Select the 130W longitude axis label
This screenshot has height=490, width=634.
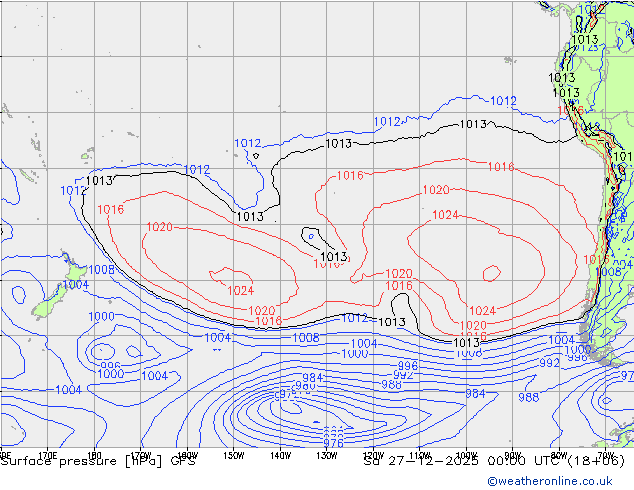(x=327, y=455)
